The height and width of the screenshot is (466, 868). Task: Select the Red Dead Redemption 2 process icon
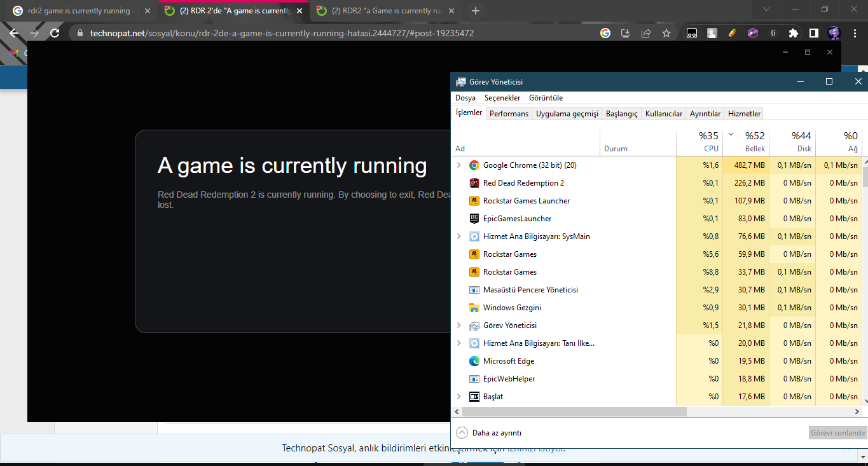click(474, 183)
